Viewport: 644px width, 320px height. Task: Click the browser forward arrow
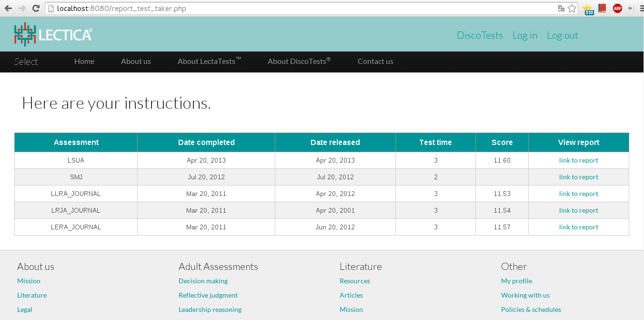click(x=22, y=8)
